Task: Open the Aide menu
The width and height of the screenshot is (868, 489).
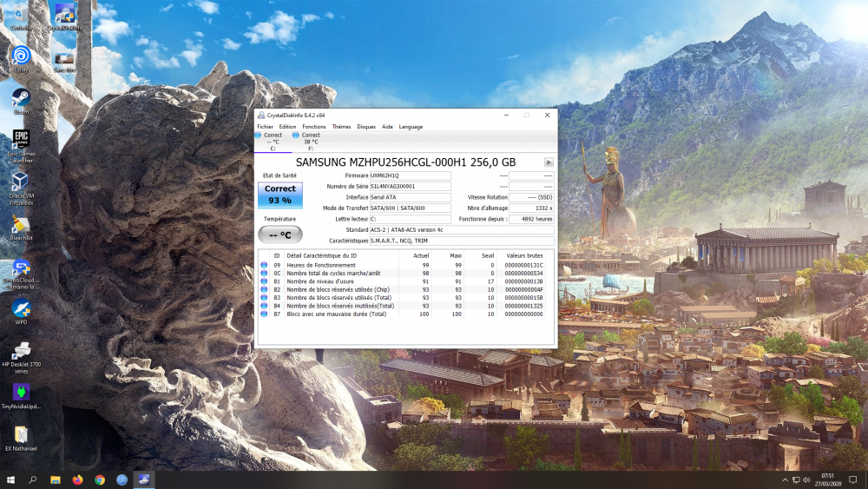Action: coord(387,127)
